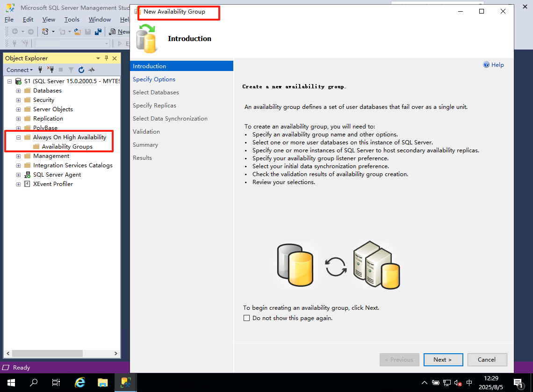533x392 pixels.
Task: Click the New Project toolbar icon in SSMS
Action: (x=45, y=32)
